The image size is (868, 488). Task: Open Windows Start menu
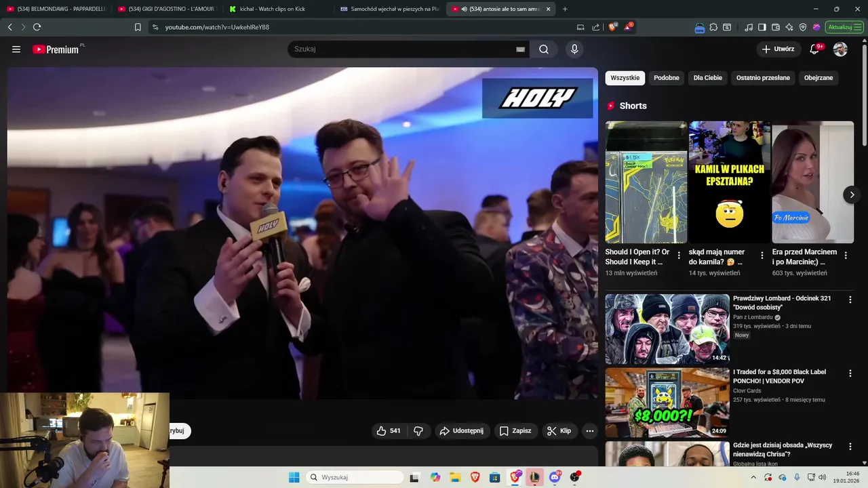(294, 477)
